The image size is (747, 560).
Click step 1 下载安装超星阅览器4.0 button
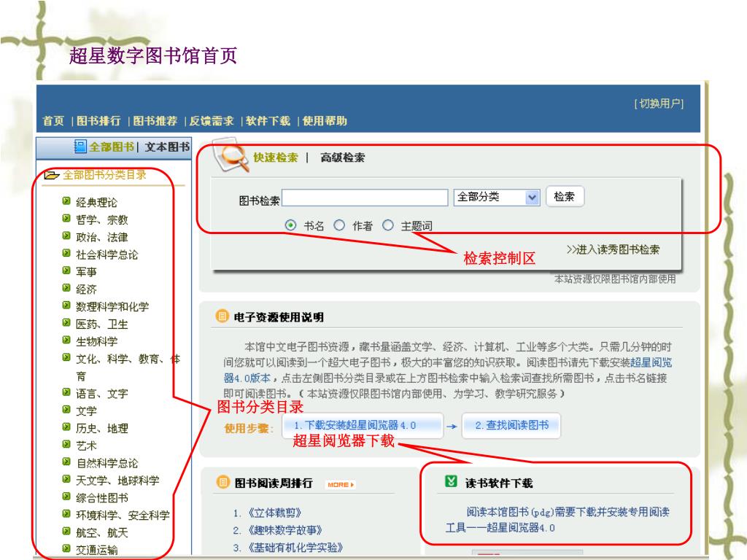363,425
